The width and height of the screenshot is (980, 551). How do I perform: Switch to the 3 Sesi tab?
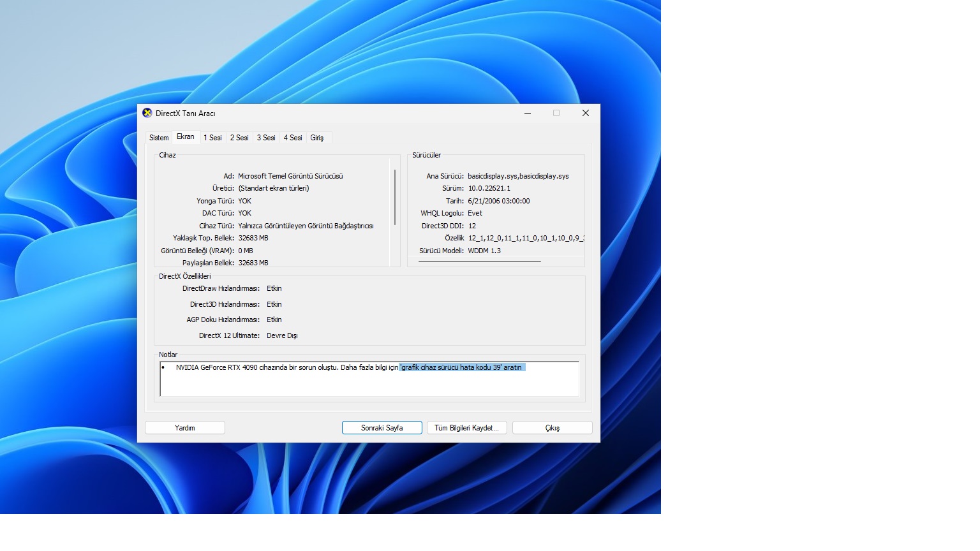[266, 138]
